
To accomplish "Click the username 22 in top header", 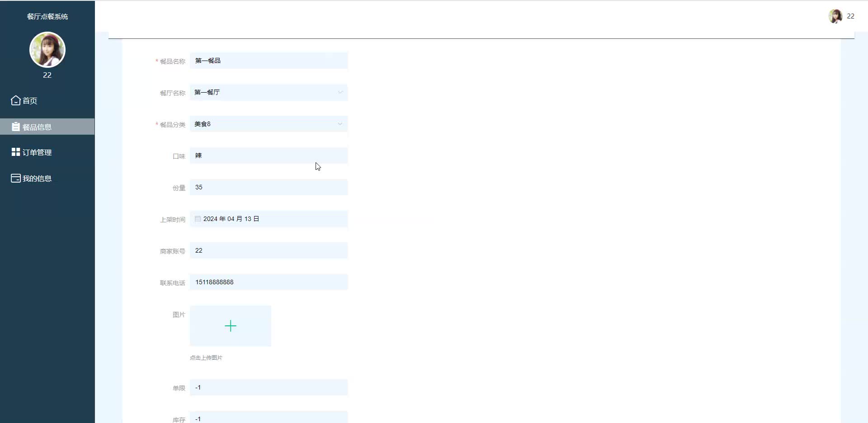I will point(850,16).
